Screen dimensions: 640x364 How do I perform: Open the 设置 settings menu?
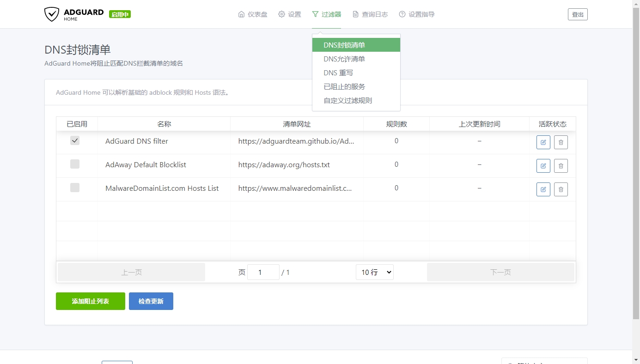coord(290,14)
